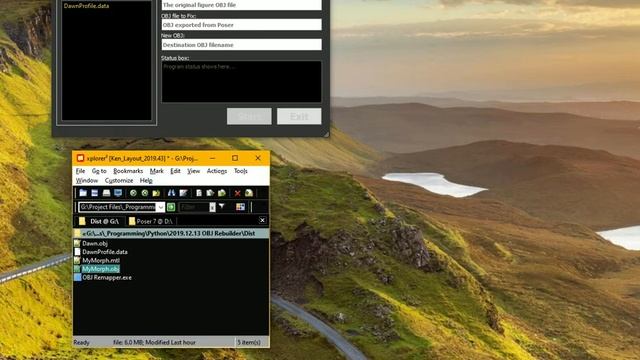Close the tab bar with X icon
This screenshot has height=360, width=640.
point(262,220)
